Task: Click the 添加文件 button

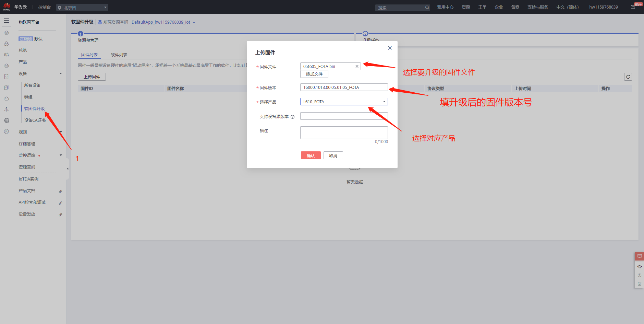Action: click(x=314, y=74)
